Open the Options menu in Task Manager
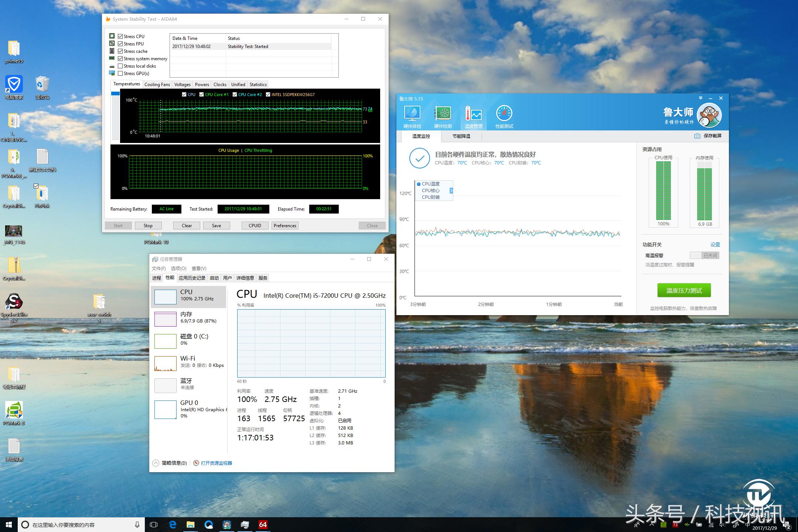This screenshot has width=798, height=532. pyautogui.click(x=178, y=268)
